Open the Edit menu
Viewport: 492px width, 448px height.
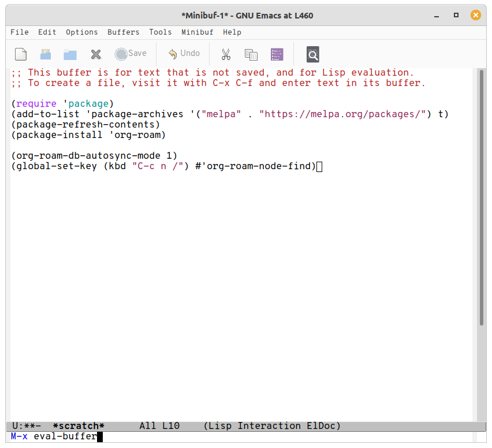[x=47, y=32]
